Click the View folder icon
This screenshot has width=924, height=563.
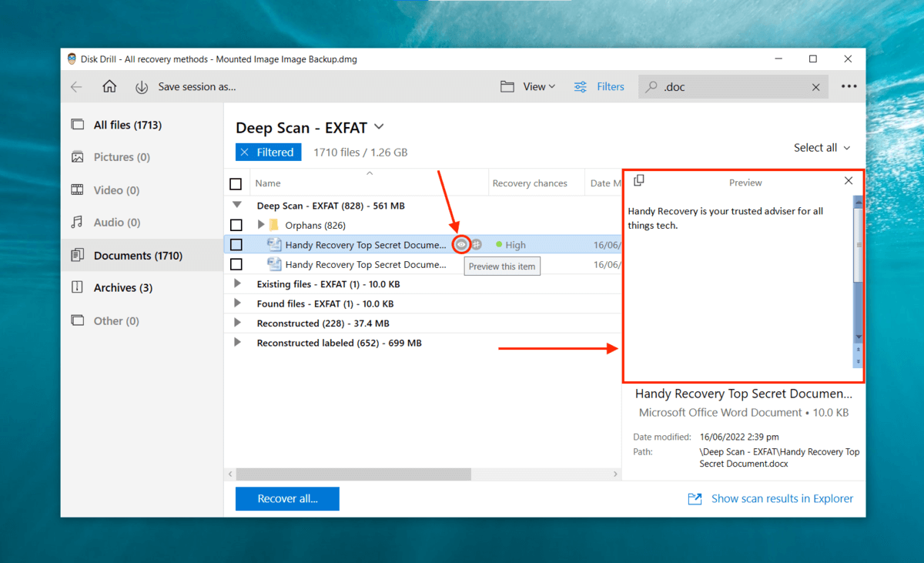point(507,87)
